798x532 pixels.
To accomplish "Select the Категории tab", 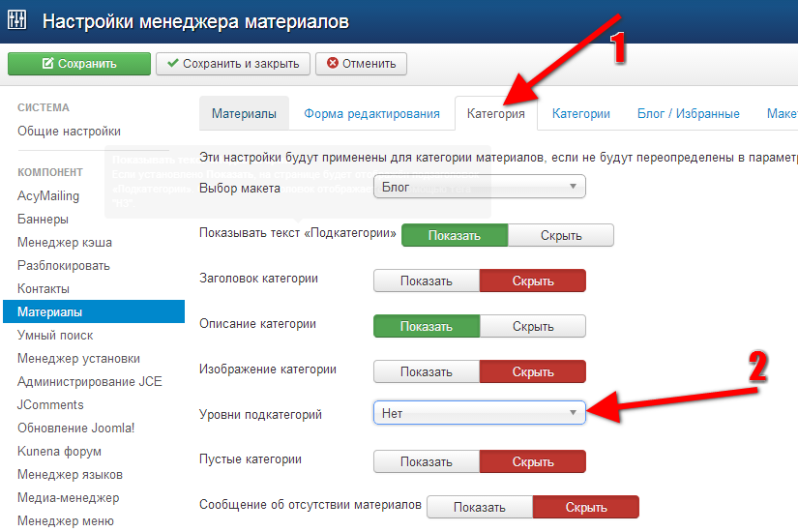I will click(x=580, y=113).
